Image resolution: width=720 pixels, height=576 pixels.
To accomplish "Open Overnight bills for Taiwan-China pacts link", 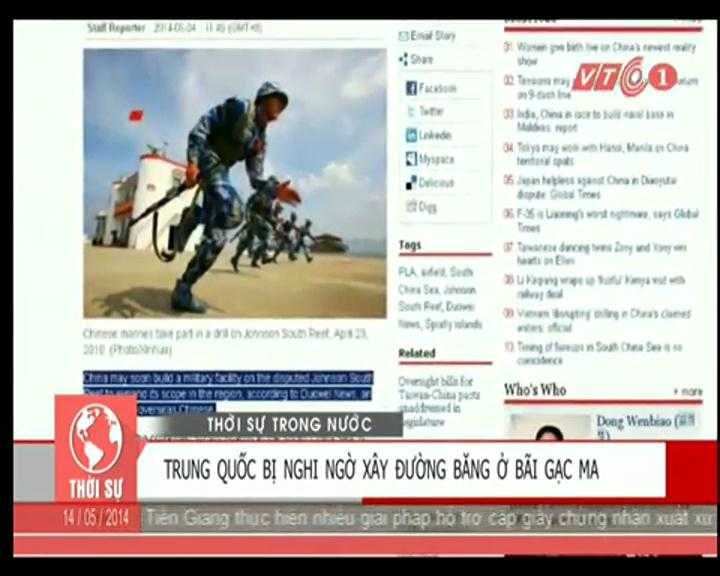I will (x=436, y=388).
